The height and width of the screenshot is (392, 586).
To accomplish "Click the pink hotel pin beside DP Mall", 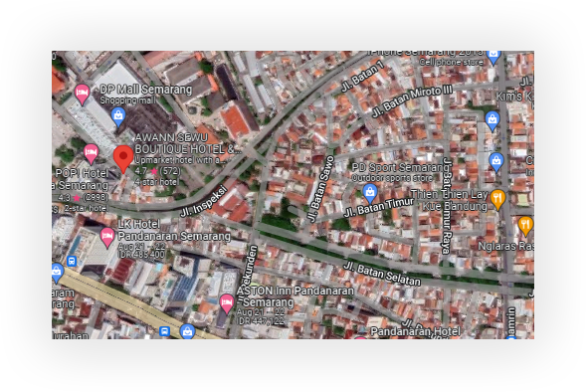I will coord(82,95).
